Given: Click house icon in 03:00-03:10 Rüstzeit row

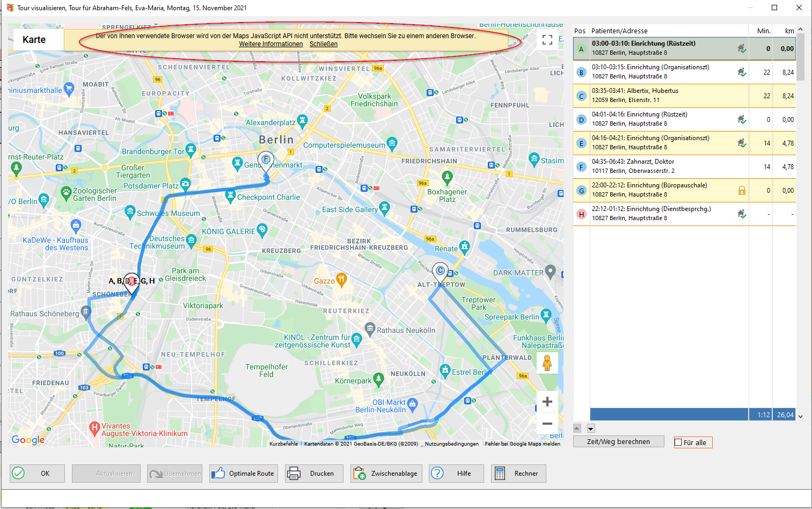Looking at the screenshot, I should 742,48.
